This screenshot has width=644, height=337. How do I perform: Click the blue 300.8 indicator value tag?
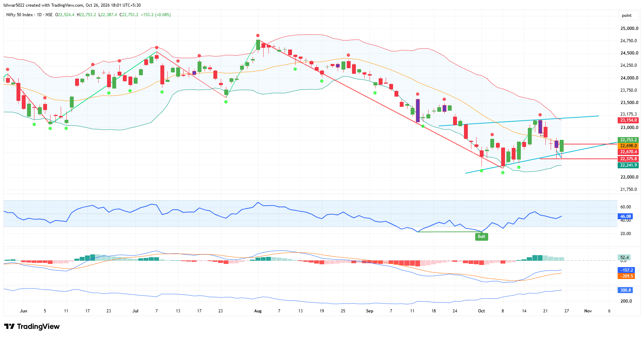625,290
